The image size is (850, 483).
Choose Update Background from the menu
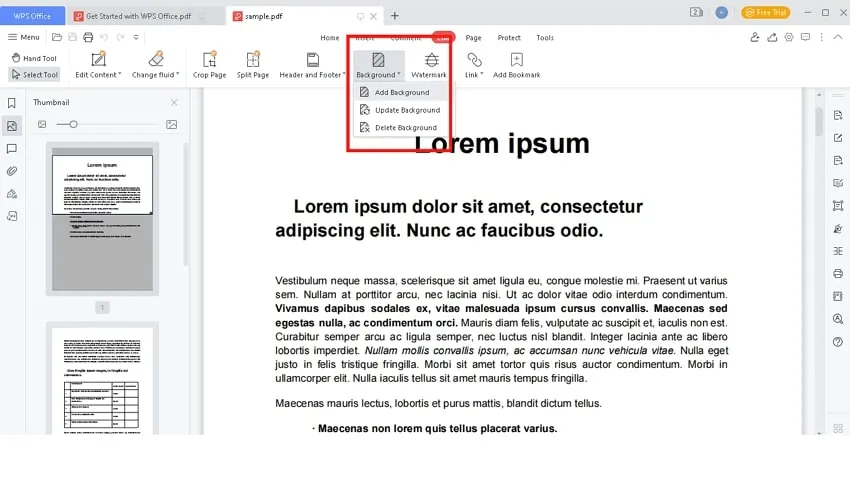[x=401, y=110]
